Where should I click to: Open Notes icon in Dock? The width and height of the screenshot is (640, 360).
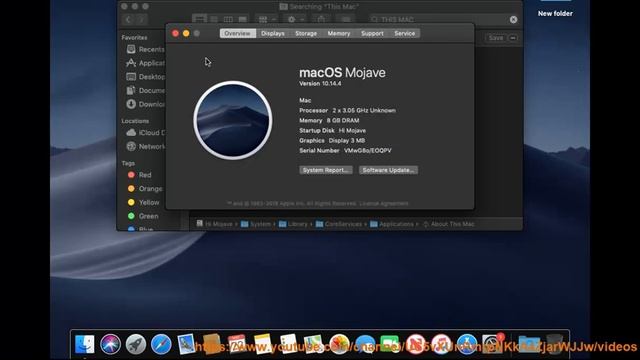point(262,344)
